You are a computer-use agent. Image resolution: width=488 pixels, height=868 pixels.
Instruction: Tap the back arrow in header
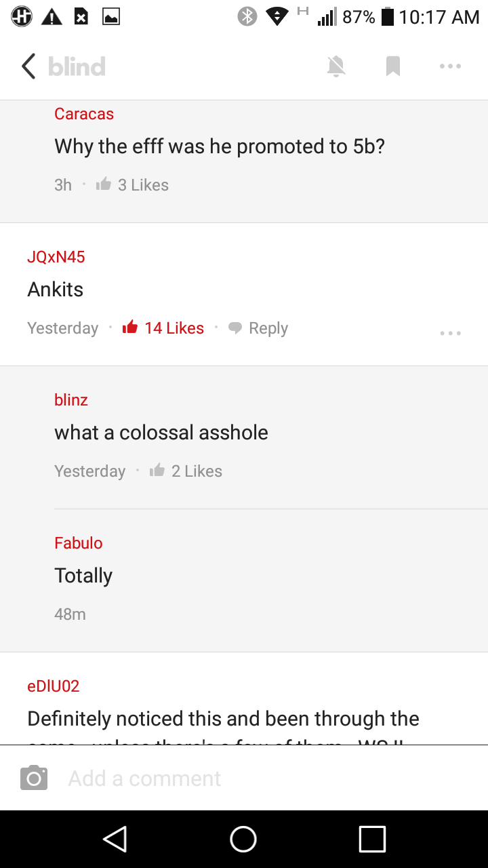[28, 66]
